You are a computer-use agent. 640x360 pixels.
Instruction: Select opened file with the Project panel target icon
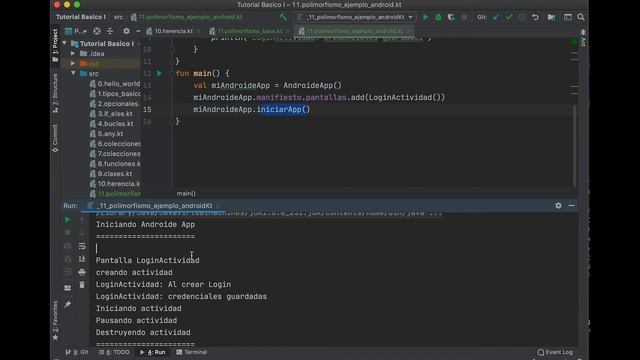pyautogui.click(x=97, y=31)
